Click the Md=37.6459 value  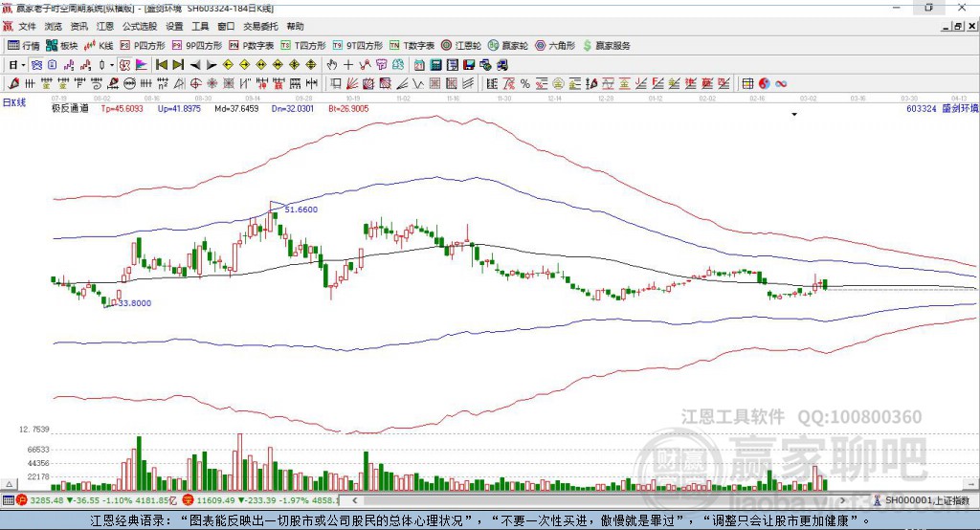(x=236, y=108)
